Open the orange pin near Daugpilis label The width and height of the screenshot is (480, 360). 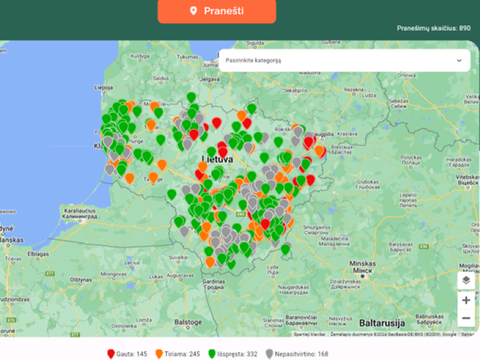(319, 151)
